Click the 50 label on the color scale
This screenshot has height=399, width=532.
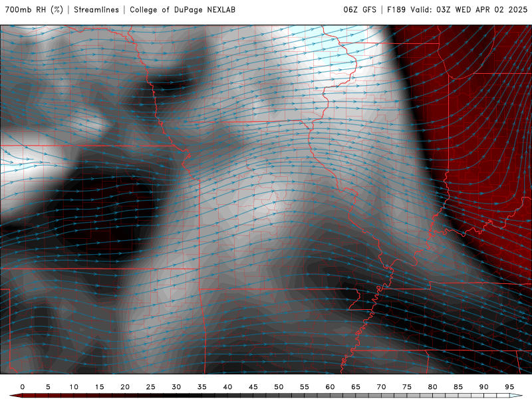(279, 387)
